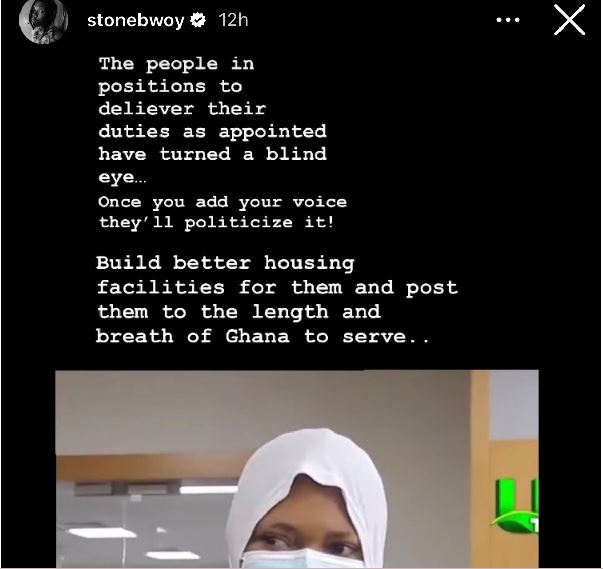Click the phrase 'duties as appointed'
603x569 pixels.
point(213,132)
